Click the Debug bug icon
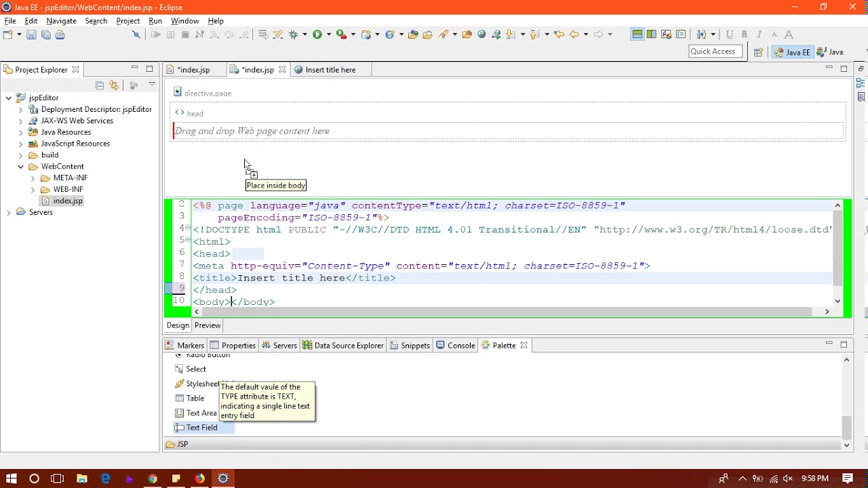 pyautogui.click(x=294, y=35)
